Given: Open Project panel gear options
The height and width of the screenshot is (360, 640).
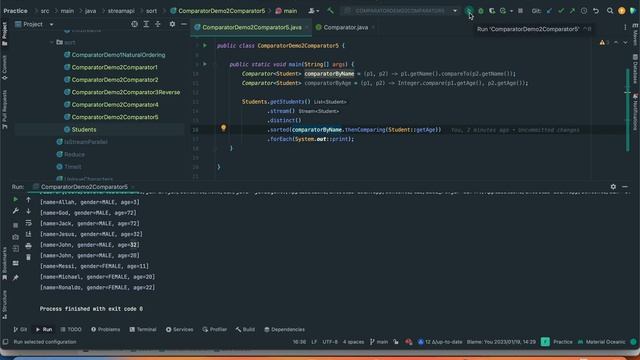Looking at the screenshot, I should point(172,24).
